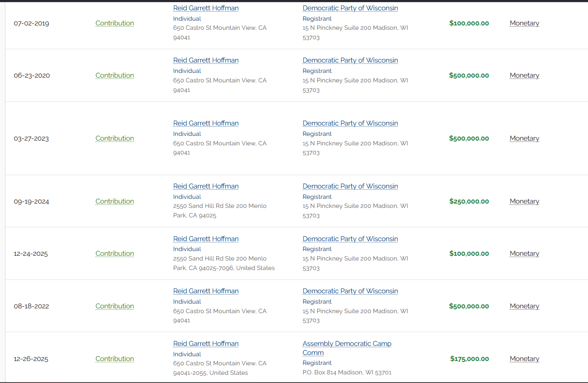Click Contribution link dated 06-23-2020
This screenshot has width=588, height=383.
pyautogui.click(x=114, y=75)
